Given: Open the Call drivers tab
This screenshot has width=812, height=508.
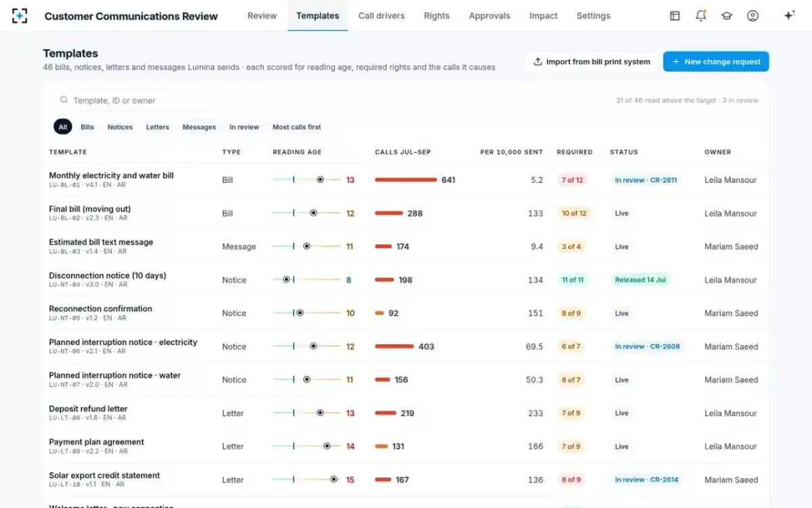Looking at the screenshot, I should point(382,16).
